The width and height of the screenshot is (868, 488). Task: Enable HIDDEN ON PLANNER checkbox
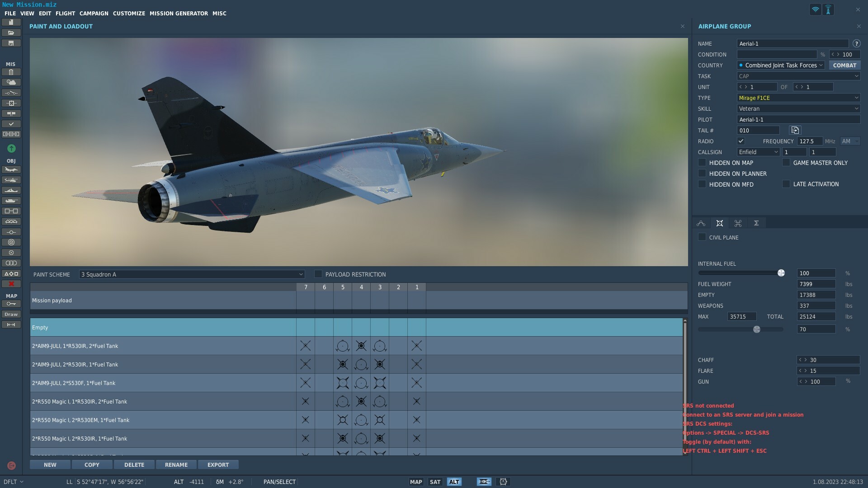702,174
